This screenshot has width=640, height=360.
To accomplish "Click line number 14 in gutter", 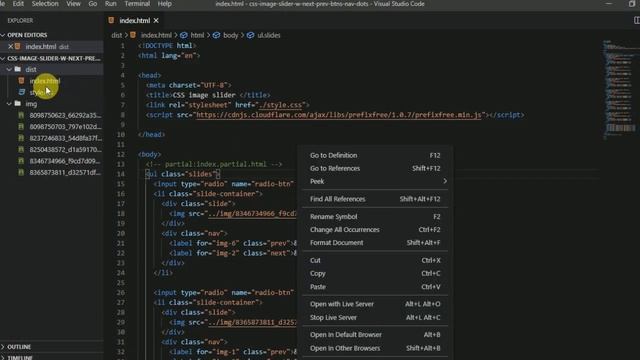I will point(121,174).
